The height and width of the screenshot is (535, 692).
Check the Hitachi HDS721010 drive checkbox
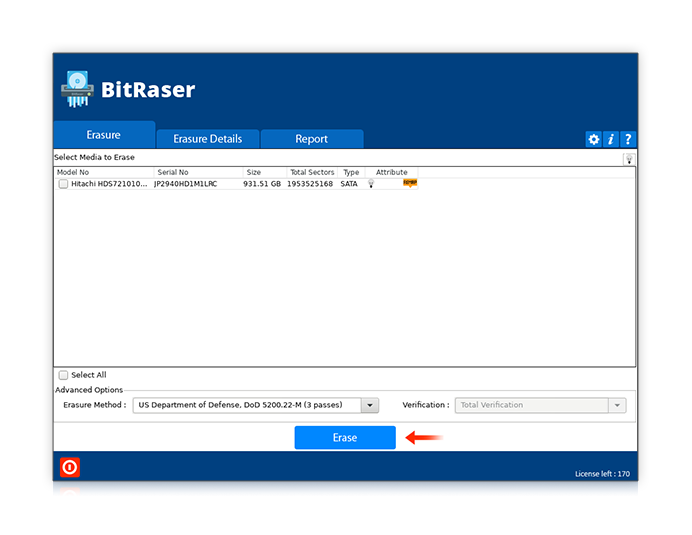64,184
